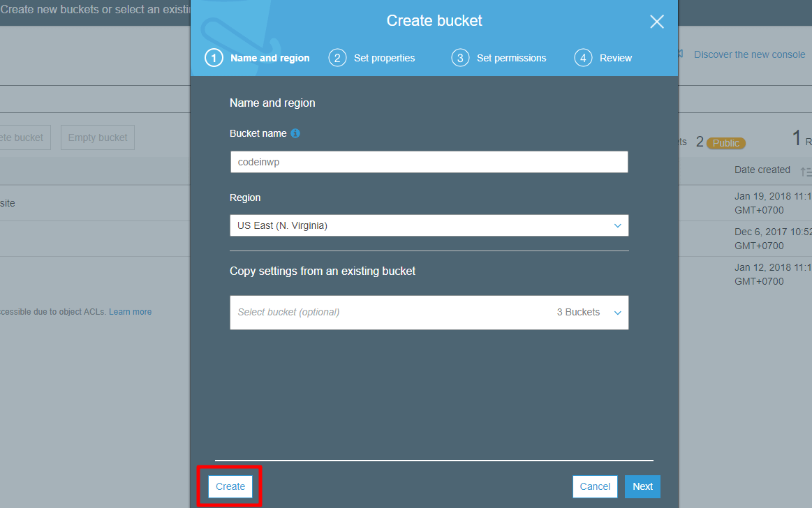Click the Empty bucket button
This screenshot has height=508, width=812.
pyautogui.click(x=98, y=137)
